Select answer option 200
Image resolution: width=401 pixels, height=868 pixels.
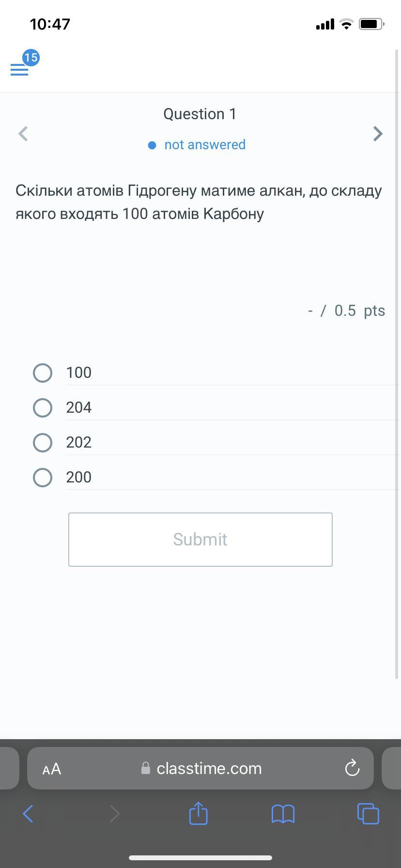pyautogui.click(x=43, y=478)
